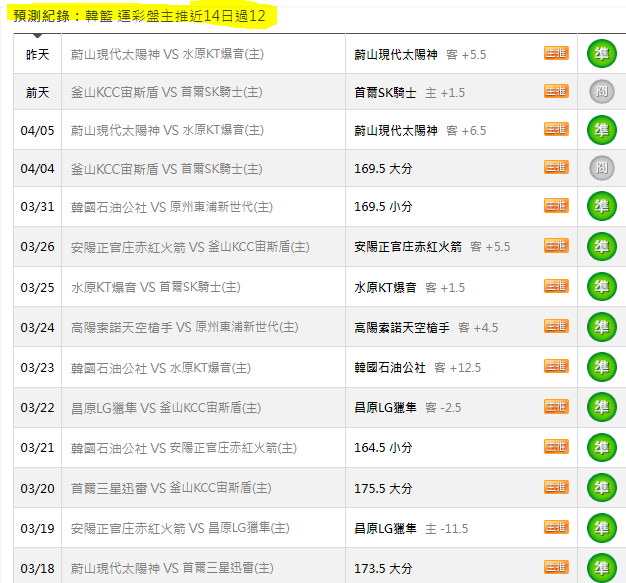Select prediction 169.5 大分
The width and height of the screenshot is (626, 583).
pos(383,169)
